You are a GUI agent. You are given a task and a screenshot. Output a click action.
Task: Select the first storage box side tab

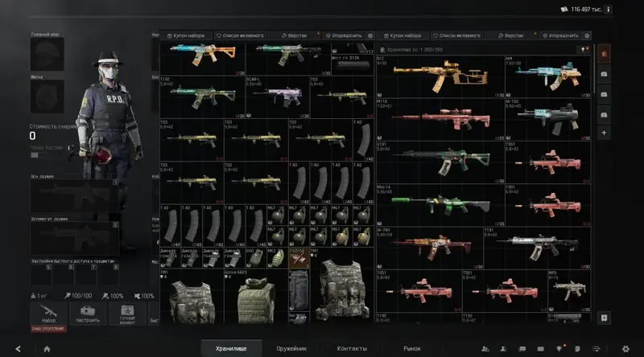(x=604, y=74)
